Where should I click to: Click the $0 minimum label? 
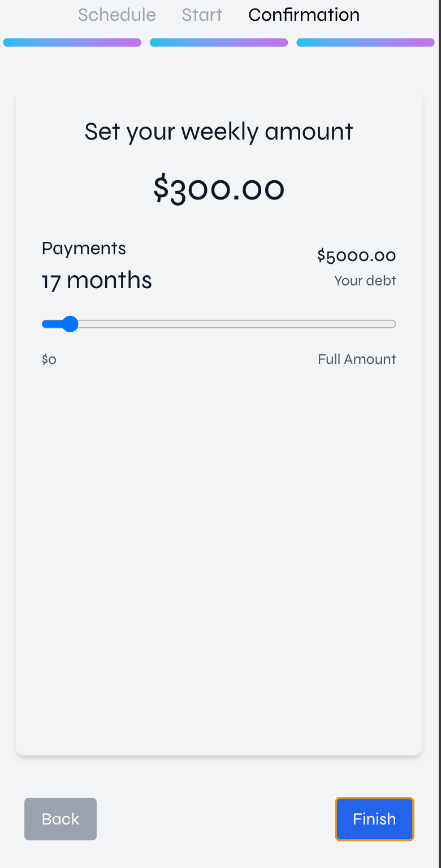49,359
